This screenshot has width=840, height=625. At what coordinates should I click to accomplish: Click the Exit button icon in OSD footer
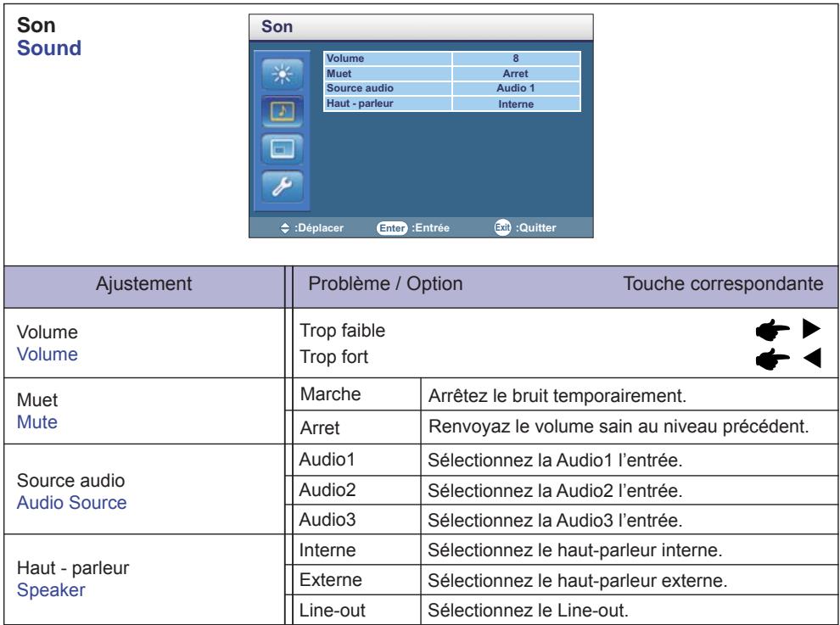[x=502, y=227]
